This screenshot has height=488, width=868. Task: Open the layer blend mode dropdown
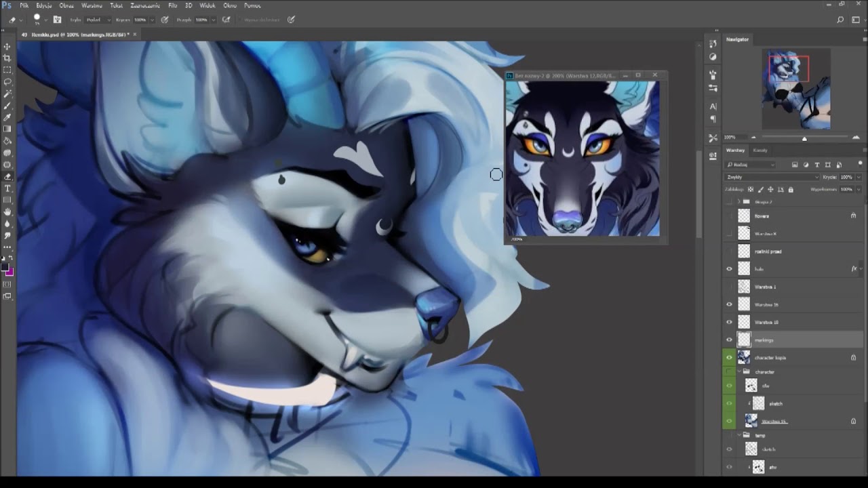coord(772,177)
